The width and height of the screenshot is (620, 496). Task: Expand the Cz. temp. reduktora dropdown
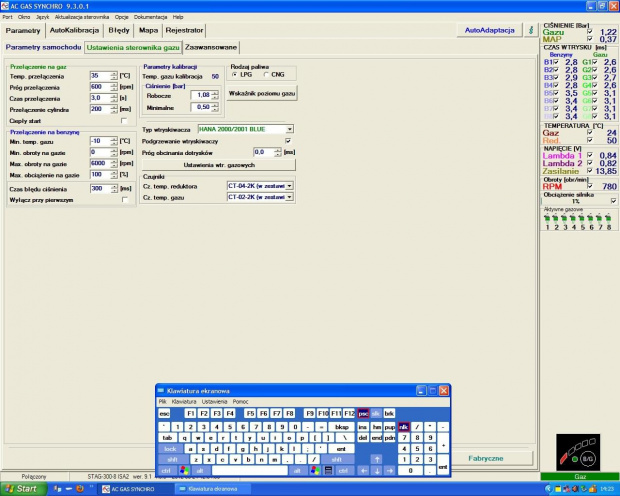pos(289,185)
